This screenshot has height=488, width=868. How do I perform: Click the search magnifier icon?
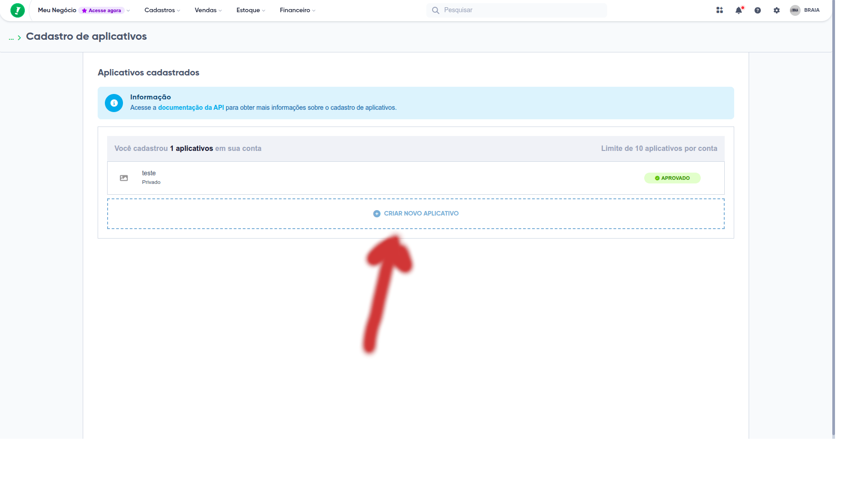click(x=435, y=10)
